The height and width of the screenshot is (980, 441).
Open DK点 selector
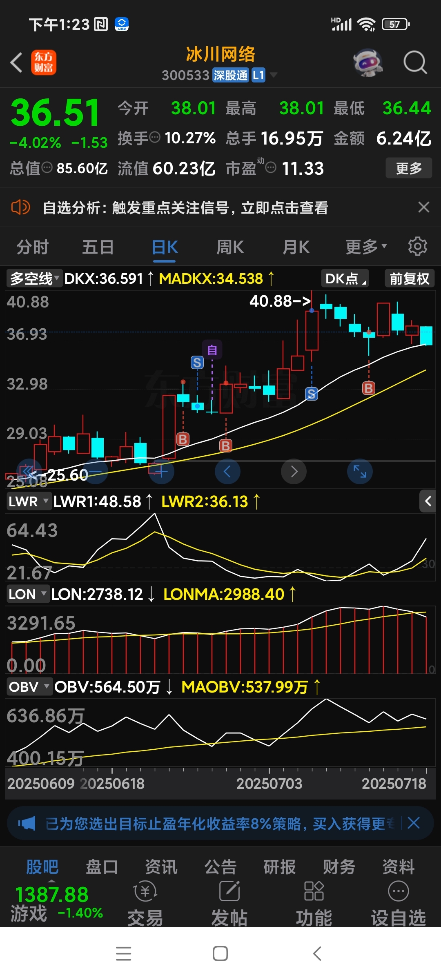click(x=345, y=278)
